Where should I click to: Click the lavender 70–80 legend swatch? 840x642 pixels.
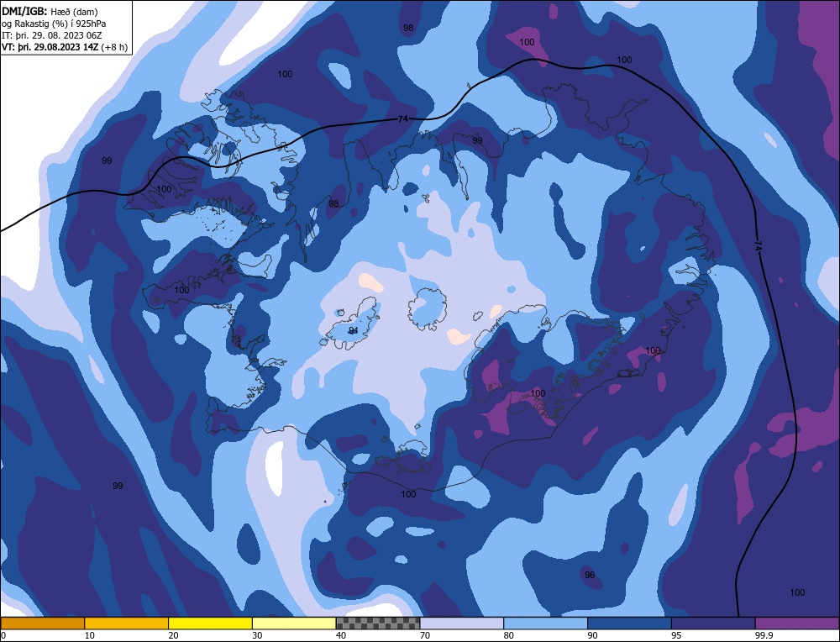pos(462,623)
